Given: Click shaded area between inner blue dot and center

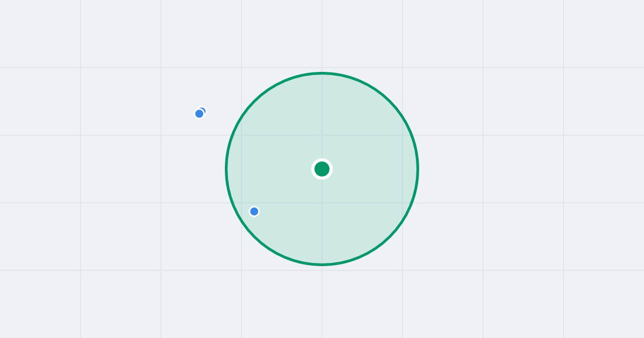Looking at the screenshot, I should [287, 190].
